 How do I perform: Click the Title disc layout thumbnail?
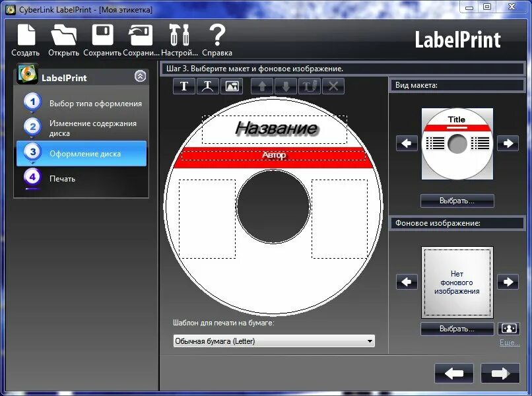click(x=457, y=144)
